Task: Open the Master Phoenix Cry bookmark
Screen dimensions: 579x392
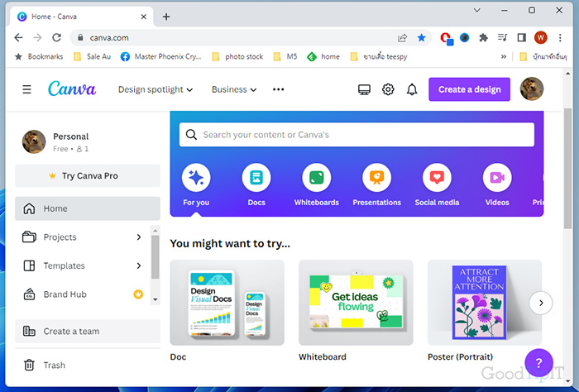Action: point(161,56)
